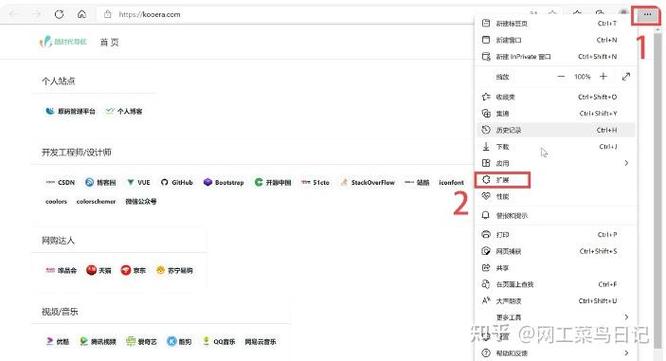This screenshot has width=666, height=361.
Task: Open the QQ音乐 link
Action: (219, 341)
